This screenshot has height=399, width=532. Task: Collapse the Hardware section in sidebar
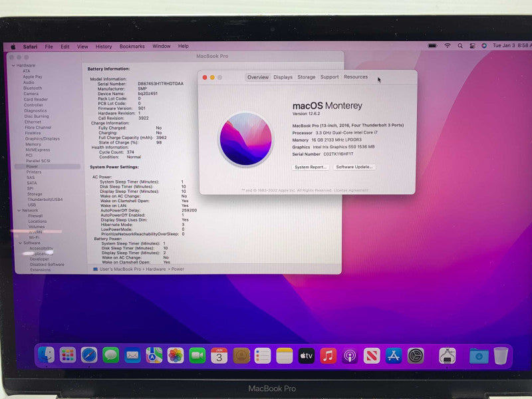coord(13,65)
